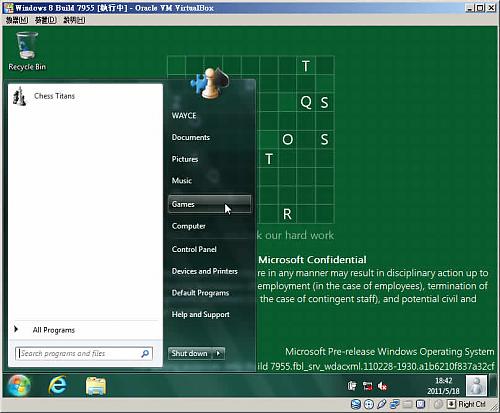Click the VirtualBox title bar icon

[x=8, y=8]
